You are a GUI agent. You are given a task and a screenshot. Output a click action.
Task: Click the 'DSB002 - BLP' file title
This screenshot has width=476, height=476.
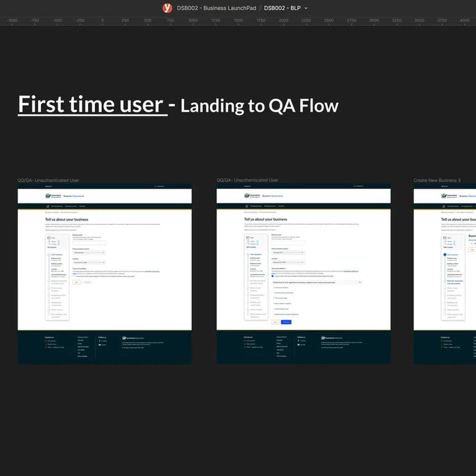[282, 8]
